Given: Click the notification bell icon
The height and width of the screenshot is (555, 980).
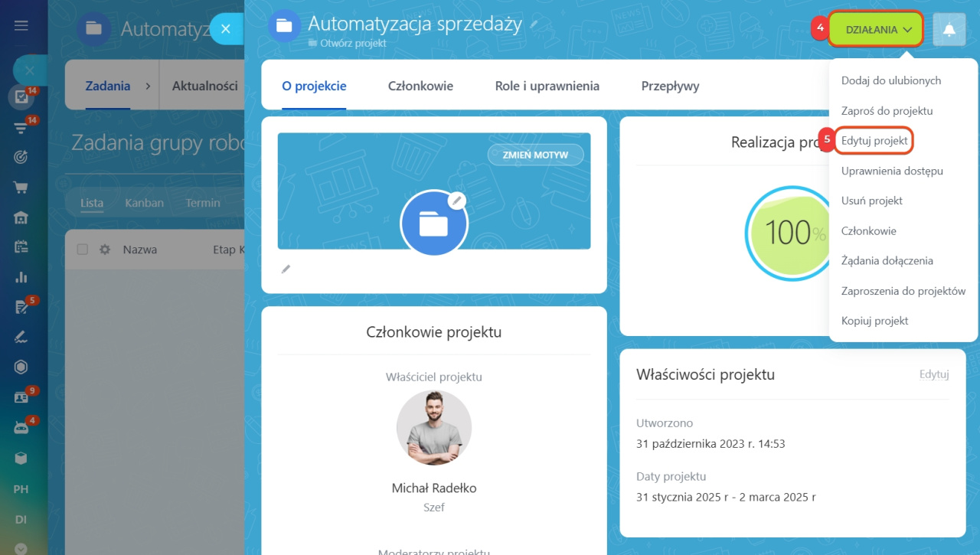Looking at the screenshot, I should tap(949, 30).
